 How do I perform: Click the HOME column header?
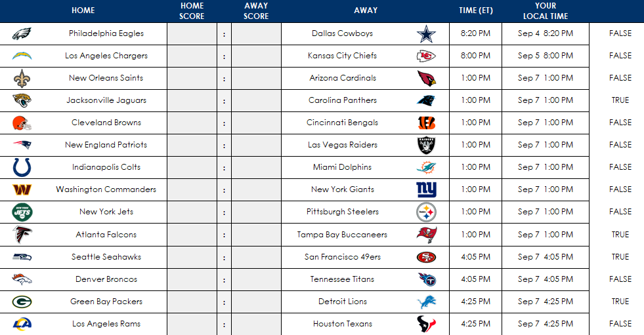pyautogui.click(x=83, y=10)
